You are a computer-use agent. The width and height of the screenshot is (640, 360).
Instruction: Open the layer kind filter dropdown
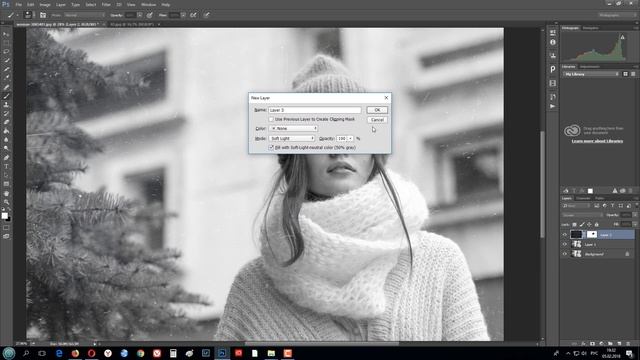tap(577, 206)
